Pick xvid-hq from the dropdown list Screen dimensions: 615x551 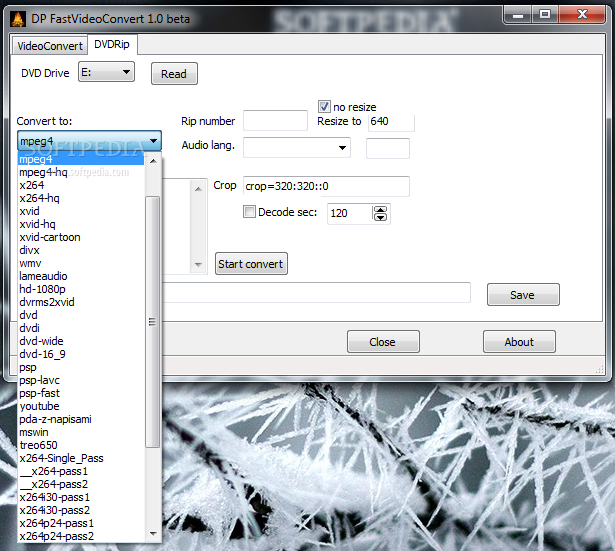click(81, 224)
